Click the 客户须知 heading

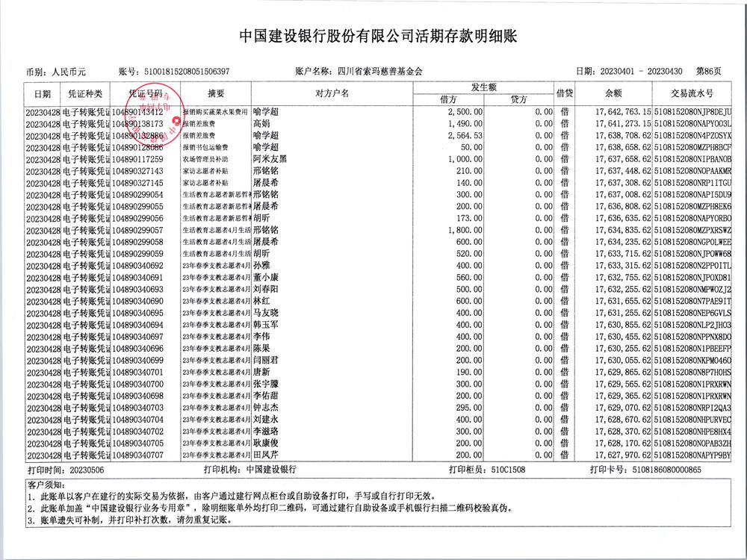[x=47, y=485]
